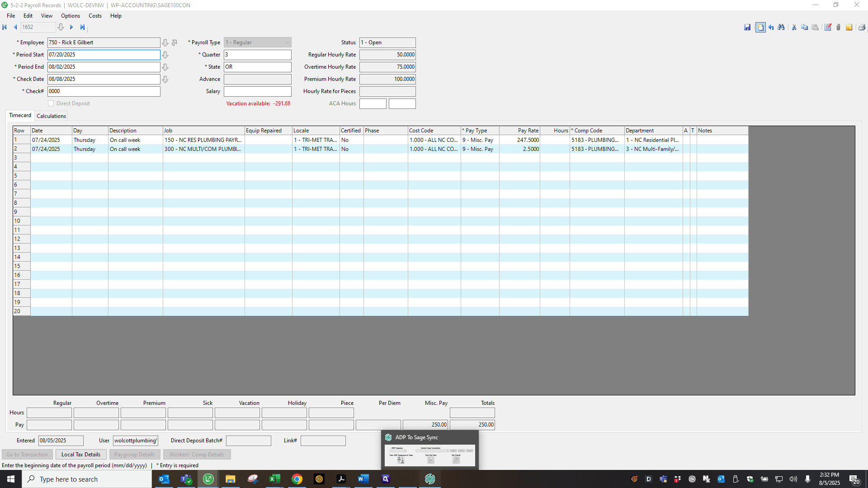Screen dimensions: 868x488
Task: Click the binoculars Find icon
Action: coord(781,28)
